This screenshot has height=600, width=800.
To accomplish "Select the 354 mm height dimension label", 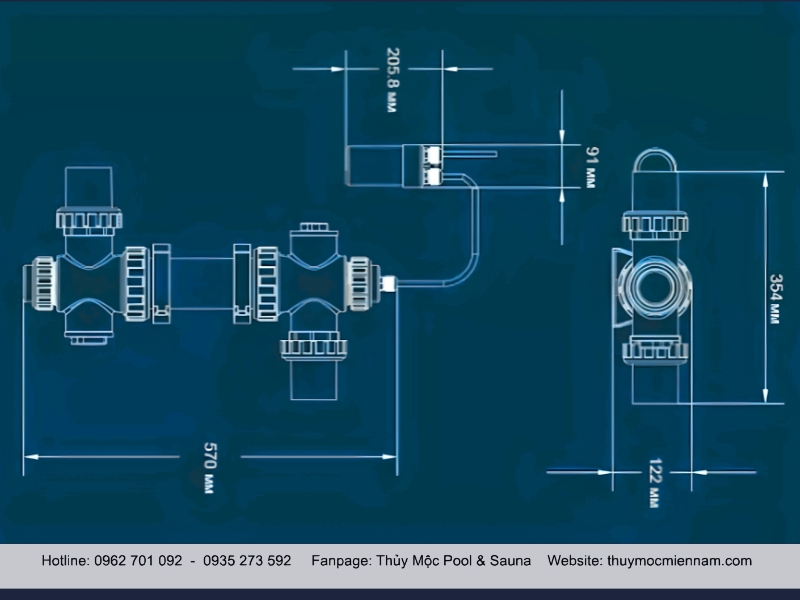I will pos(775,298).
